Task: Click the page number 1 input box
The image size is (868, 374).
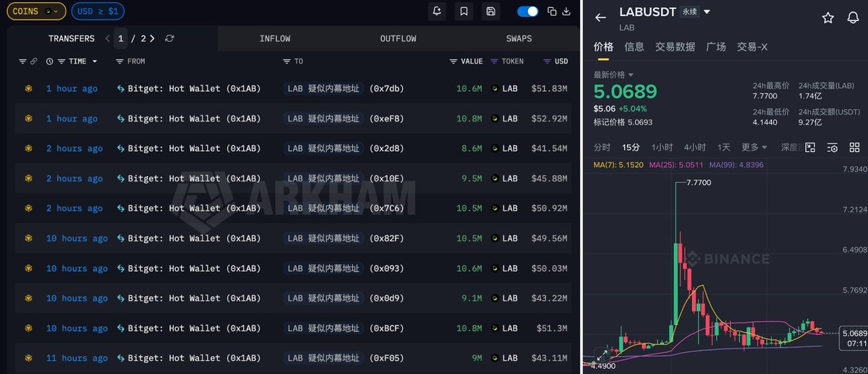Action: tap(121, 38)
